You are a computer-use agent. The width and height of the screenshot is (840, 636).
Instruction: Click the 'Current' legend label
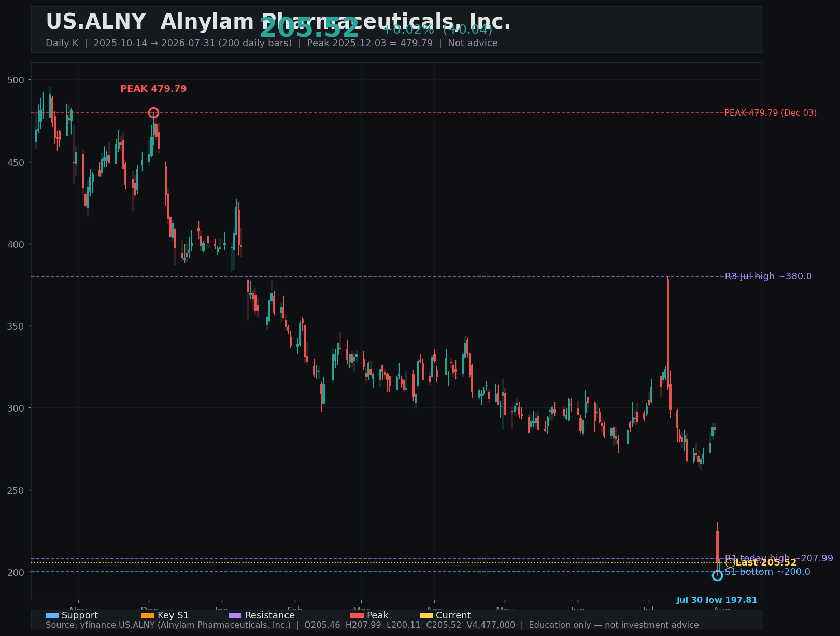(453, 615)
